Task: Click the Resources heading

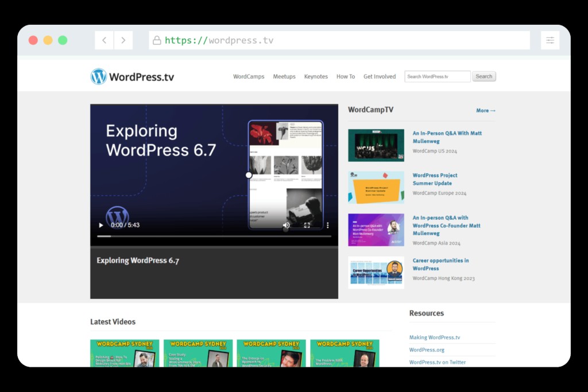Action: coord(427,313)
